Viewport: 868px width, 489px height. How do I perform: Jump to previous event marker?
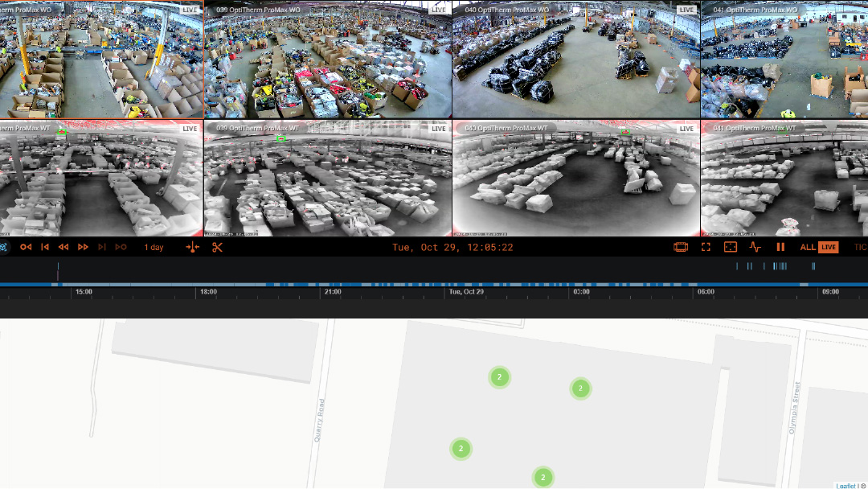(26, 247)
